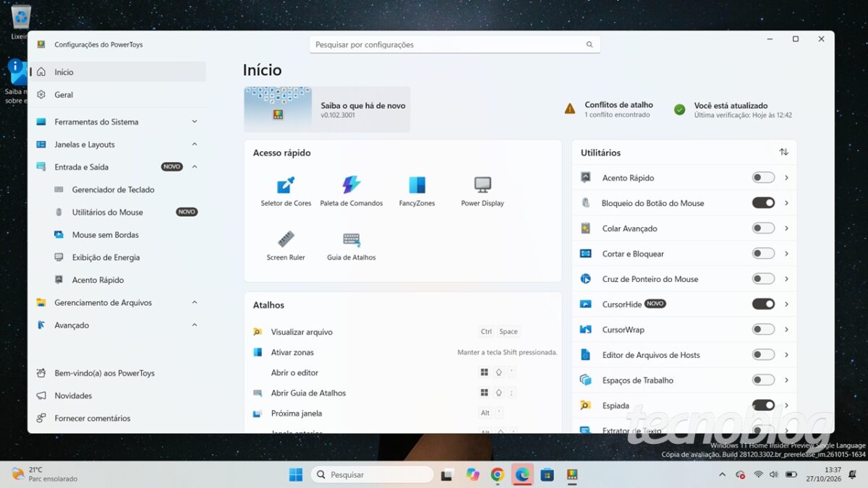Open Utilitários do Mouse page
This screenshot has width=868, height=488.
pyautogui.click(x=119, y=213)
